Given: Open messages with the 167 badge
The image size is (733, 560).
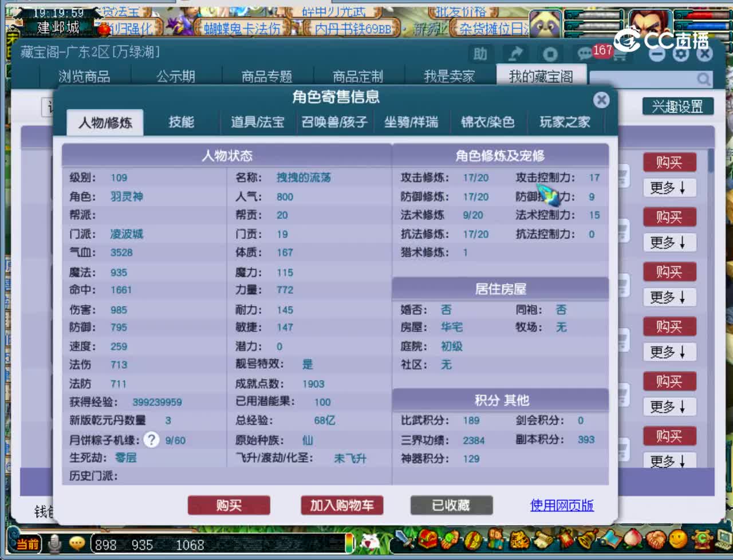Looking at the screenshot, I should (x=593, y=53).
